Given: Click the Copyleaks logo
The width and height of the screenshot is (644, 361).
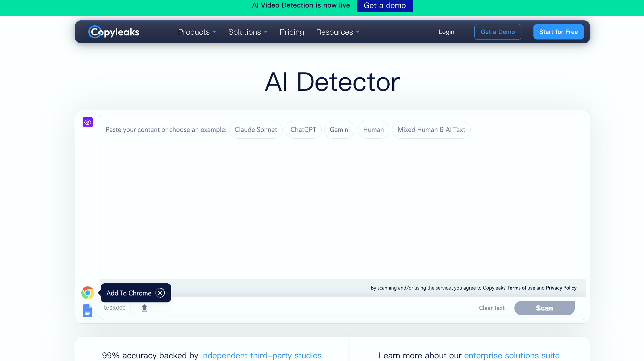Looking at the screenshot, I should pyautogui.click(x=114, y=32).
